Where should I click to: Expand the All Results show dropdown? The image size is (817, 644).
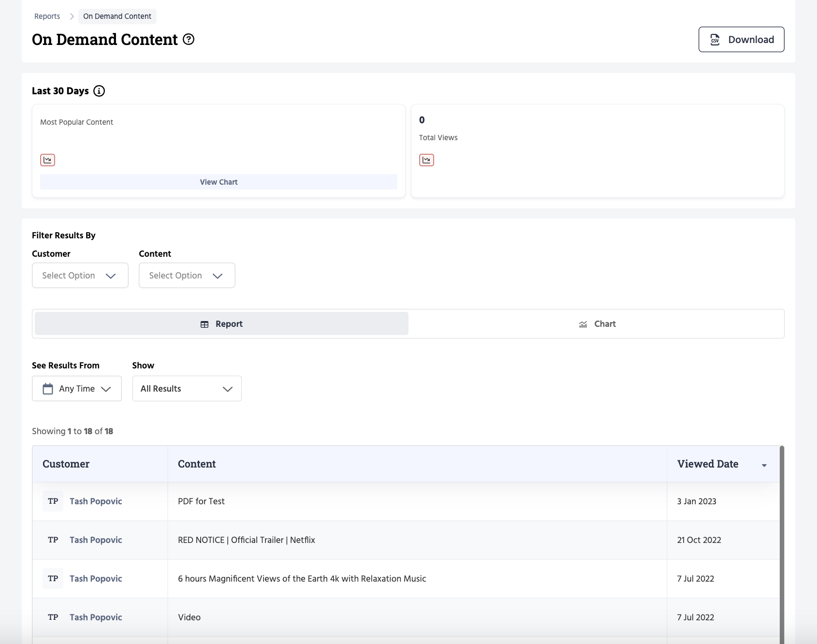(x=187, y=389)
